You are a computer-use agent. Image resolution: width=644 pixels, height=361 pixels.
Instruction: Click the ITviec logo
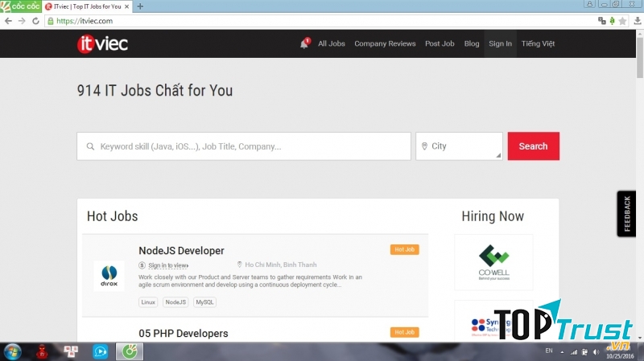click(102, 44)
